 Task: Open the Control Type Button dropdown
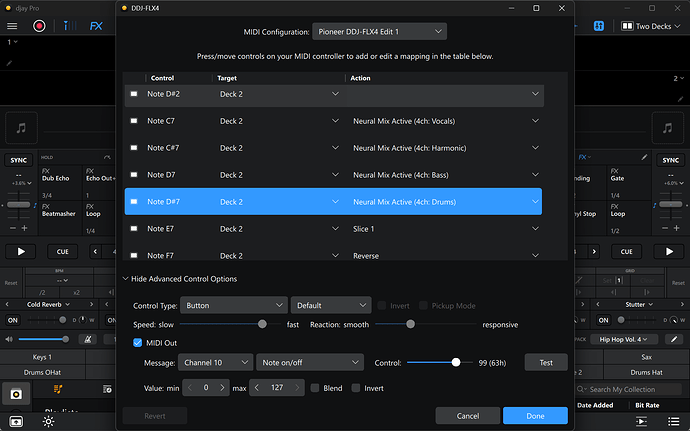[233, 305]
